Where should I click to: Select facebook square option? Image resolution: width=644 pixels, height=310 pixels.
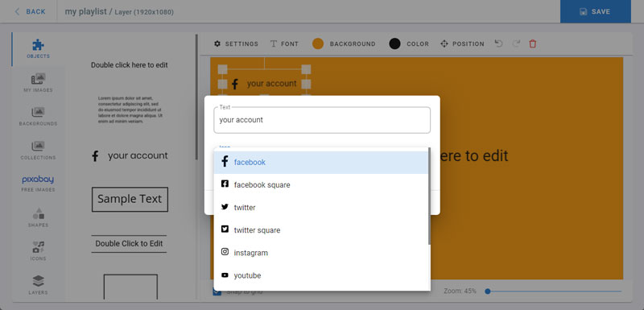click(320, 185)
